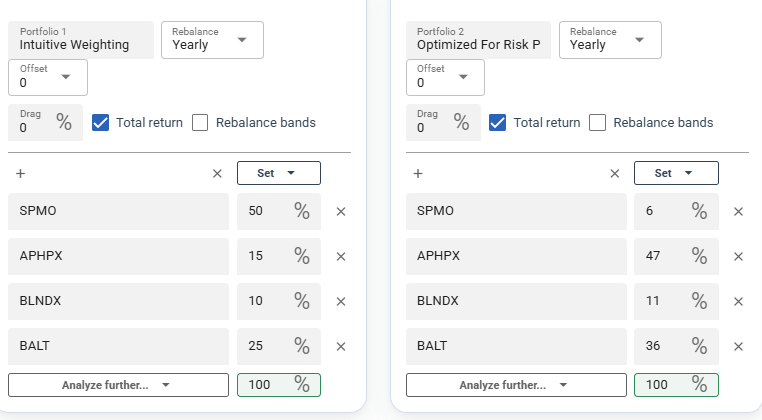Remove BALT from Portfolio 1
The height and width of the screenshot is (420, 762).
pos(341,347)
